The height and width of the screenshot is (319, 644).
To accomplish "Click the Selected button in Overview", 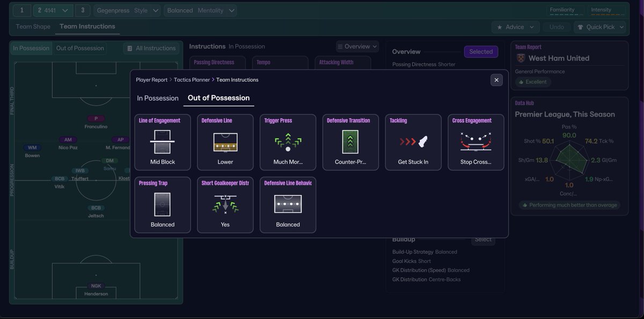I will coord(481,52).
